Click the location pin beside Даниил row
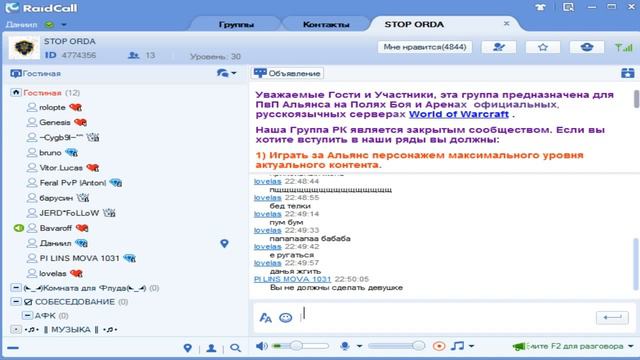The width and height of the screenshot is (640, 360). 224,244
